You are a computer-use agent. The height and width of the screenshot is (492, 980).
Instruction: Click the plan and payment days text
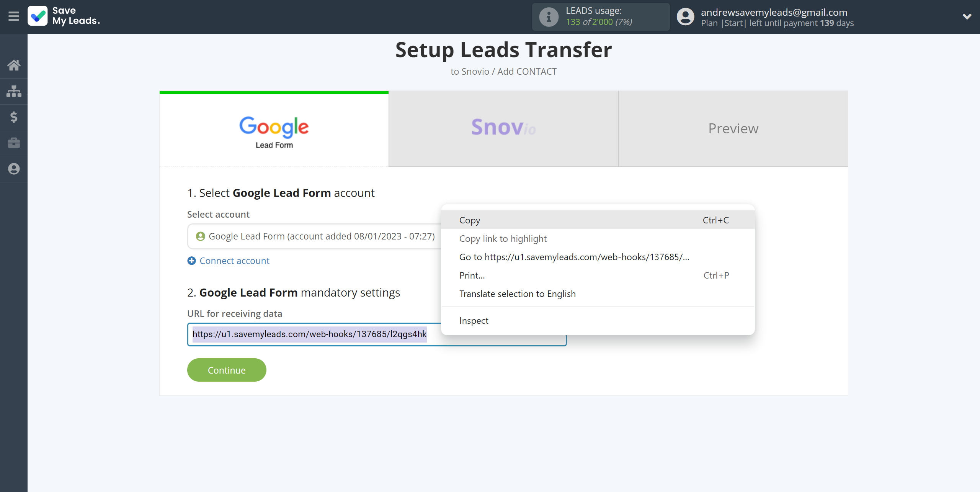pyautogui.click(x=777, y=23)
